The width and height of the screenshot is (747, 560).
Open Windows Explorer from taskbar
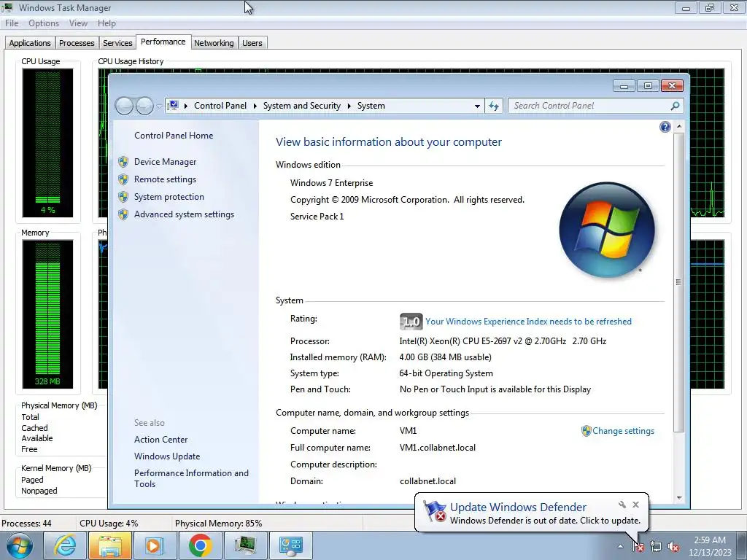pos(109,545)
